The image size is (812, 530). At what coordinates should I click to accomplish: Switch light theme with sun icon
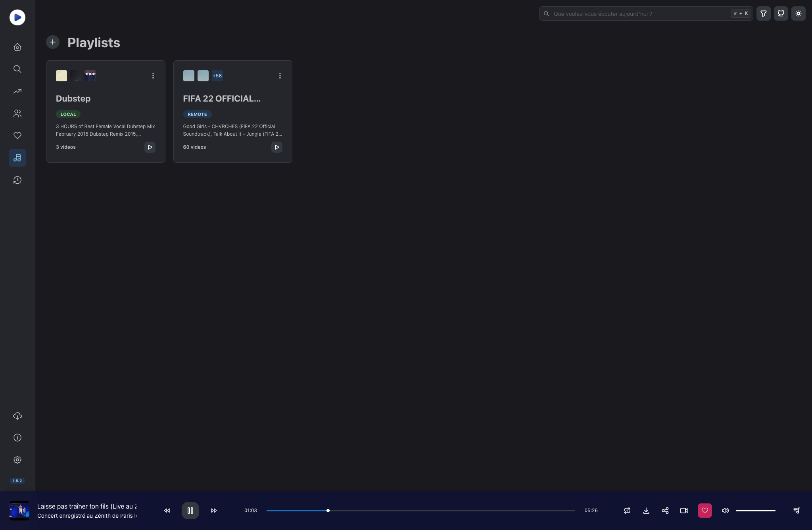798,13
